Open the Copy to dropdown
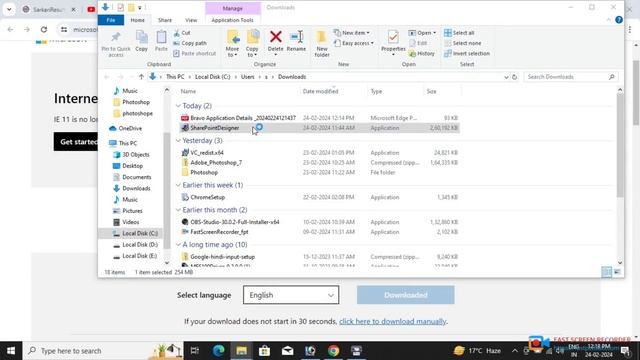Viewport: 640px width, 360px height. [252, 44]
